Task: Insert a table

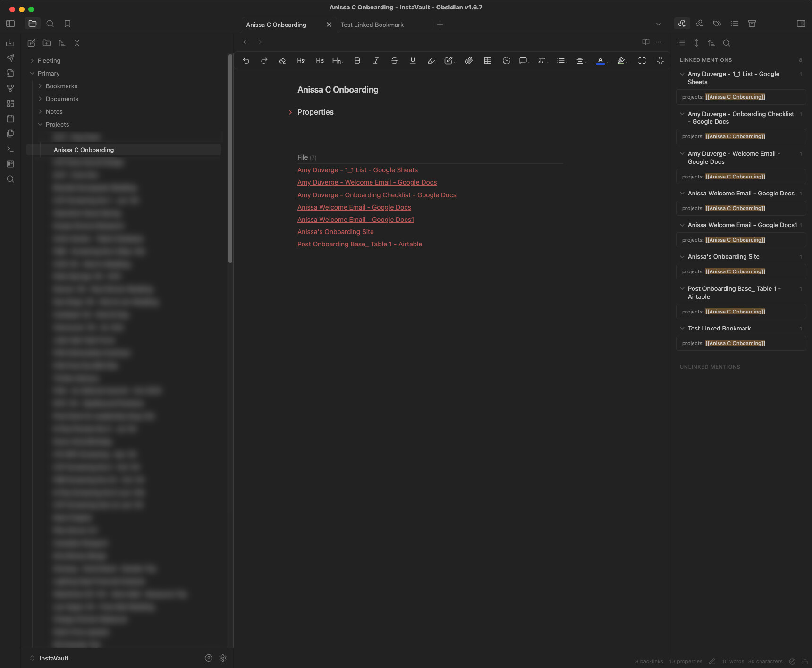Action: (488, 60)
